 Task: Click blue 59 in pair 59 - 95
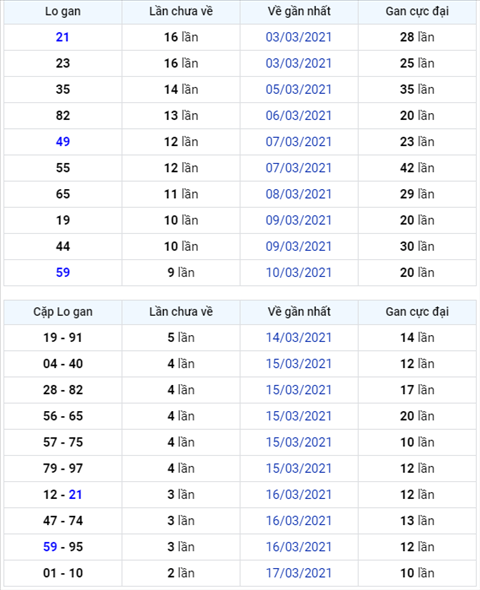tap(50, 547)
